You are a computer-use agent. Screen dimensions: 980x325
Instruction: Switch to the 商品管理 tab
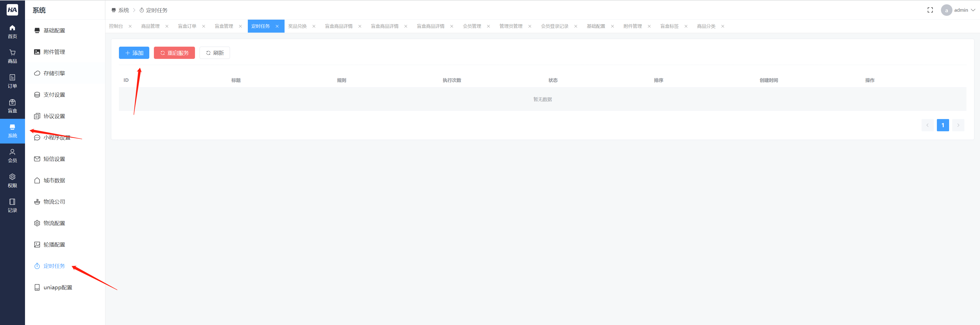coord(150,26)
